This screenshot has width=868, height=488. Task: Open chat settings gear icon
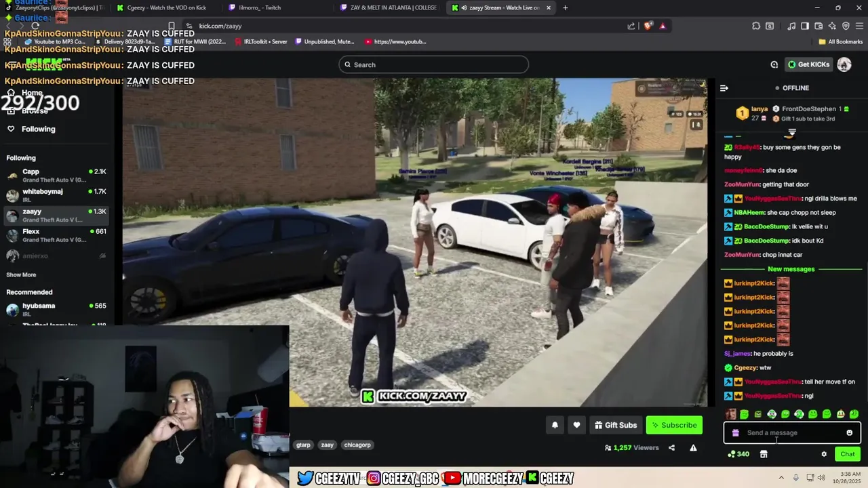coord(824,454)
